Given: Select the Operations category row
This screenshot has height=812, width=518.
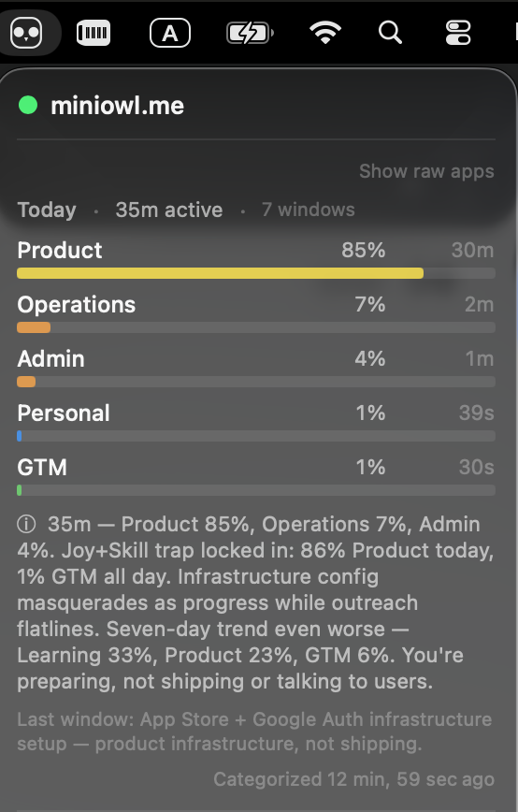Looking at the screenshot, I should tap(256, 313).
